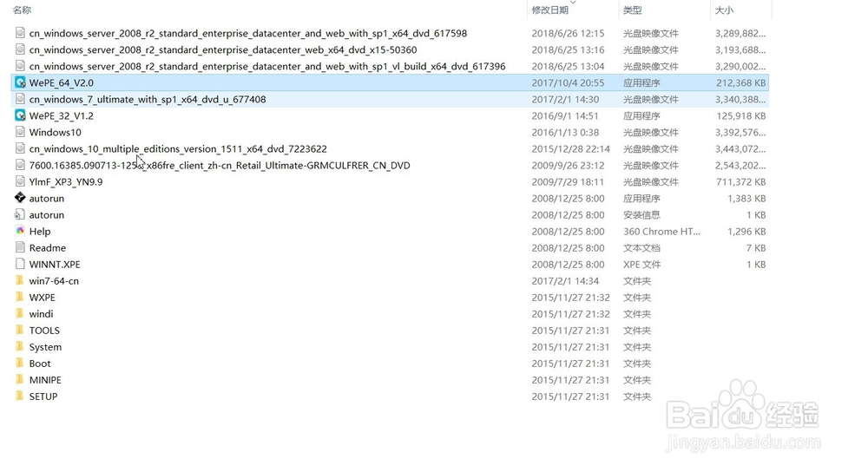The width and height of the screenshot is (868, 472).
Task: Select file name WePE_32_V1.2
Action: 62,115
